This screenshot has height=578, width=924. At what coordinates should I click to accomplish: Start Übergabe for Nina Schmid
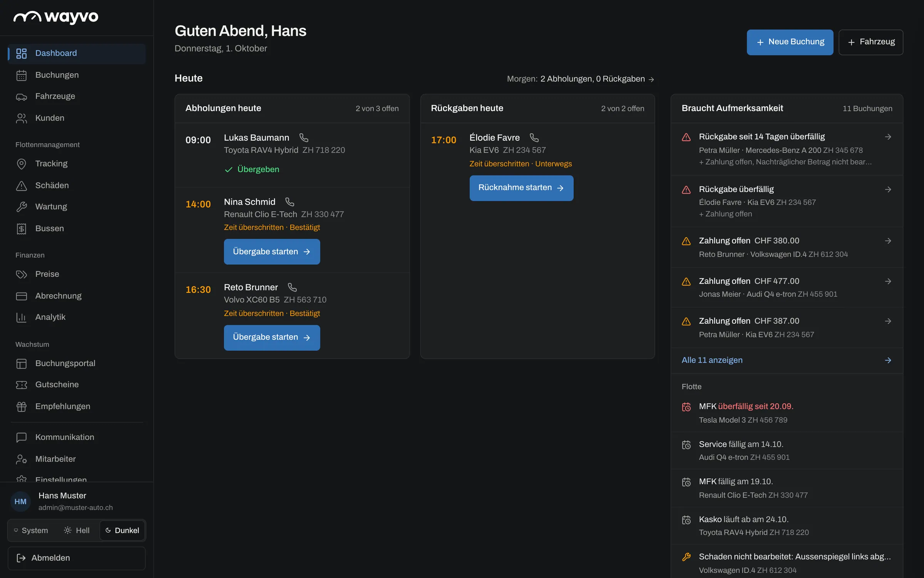pos(272,252)
